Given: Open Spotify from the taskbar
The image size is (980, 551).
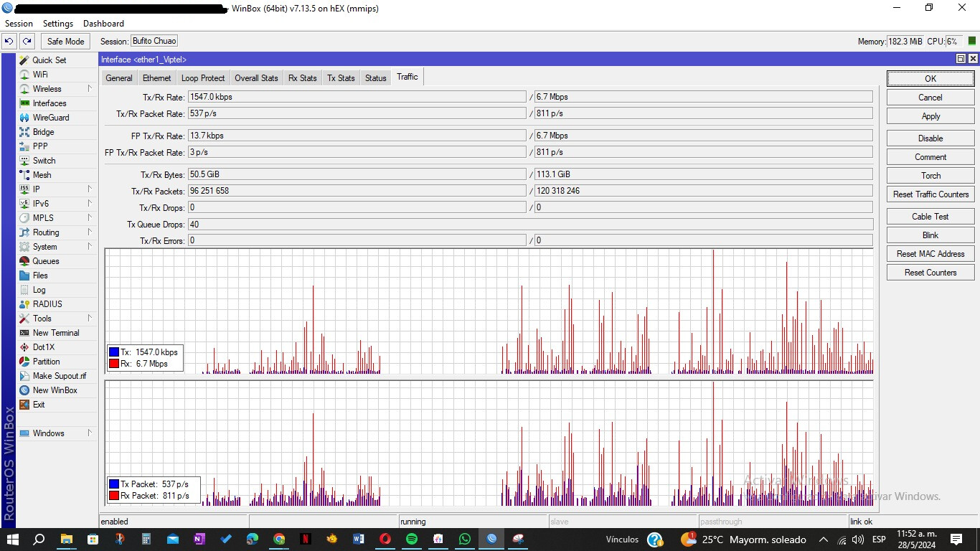Looking at the screenshot, I should tap(411, 539).
